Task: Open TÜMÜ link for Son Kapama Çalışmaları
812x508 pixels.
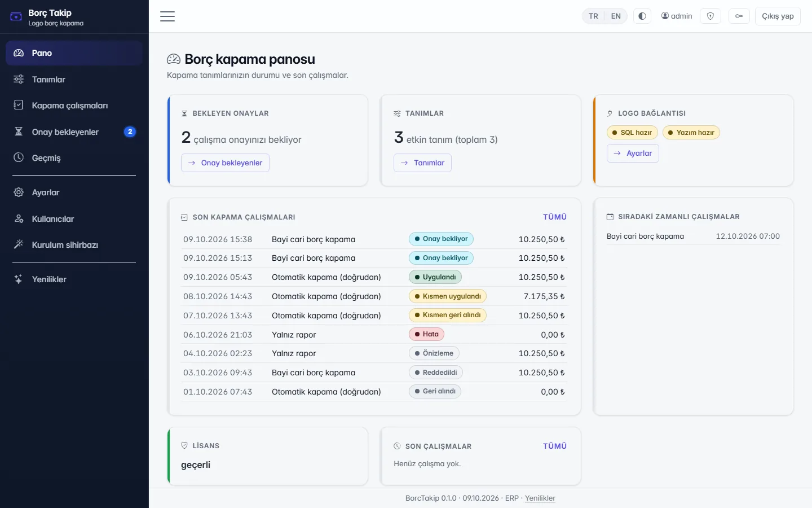Action: [555, 217]
